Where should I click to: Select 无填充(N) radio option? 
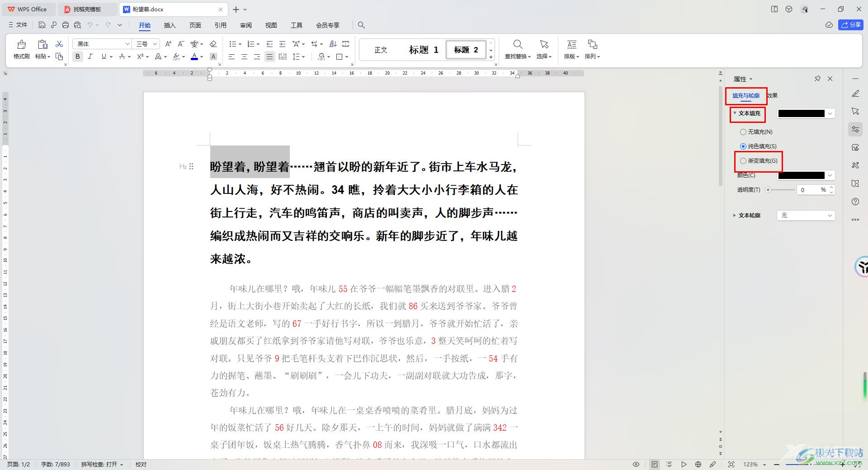pyautogui.click(x=743, y=132)
